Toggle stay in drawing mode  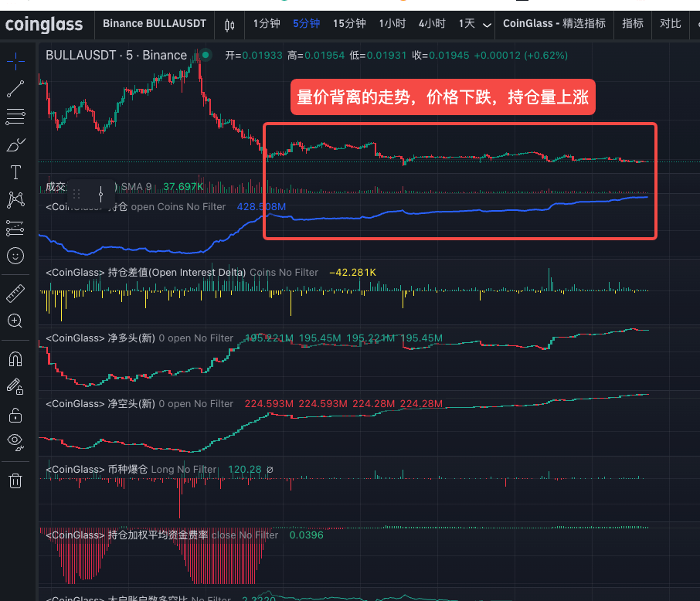click(15, 387)
